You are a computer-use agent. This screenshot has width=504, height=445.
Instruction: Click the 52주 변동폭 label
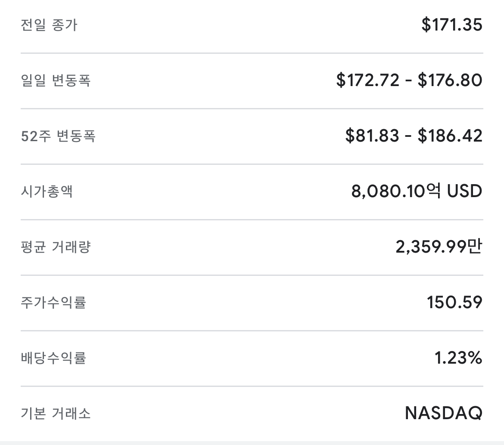point(58,136)
